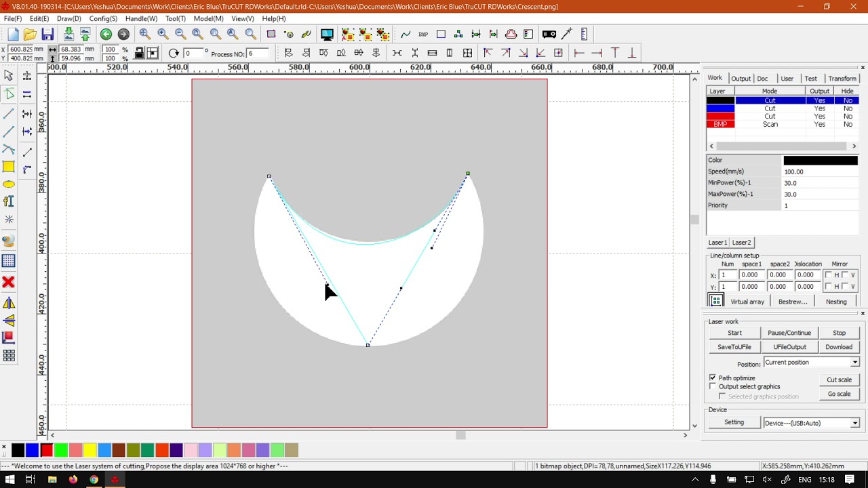Click the red X delete tool
The image size is (868, 488).
9,282
